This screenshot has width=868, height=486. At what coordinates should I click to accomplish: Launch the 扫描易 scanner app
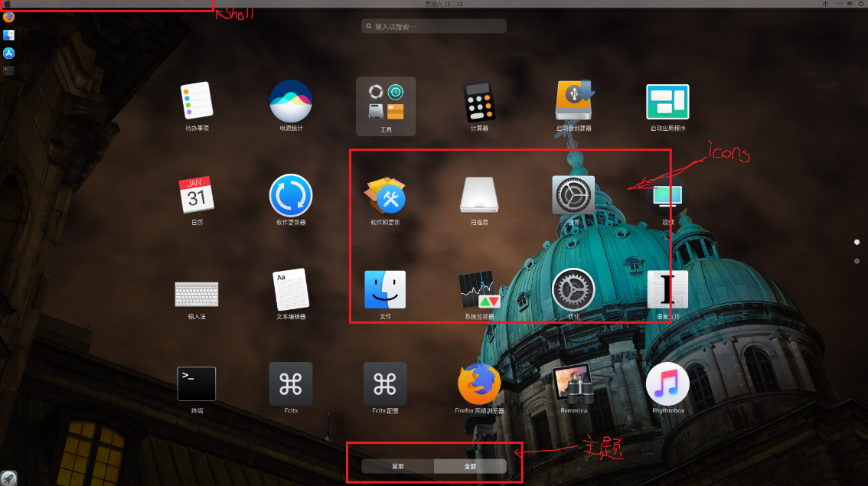pyautogui.click(x=479, y=195)
